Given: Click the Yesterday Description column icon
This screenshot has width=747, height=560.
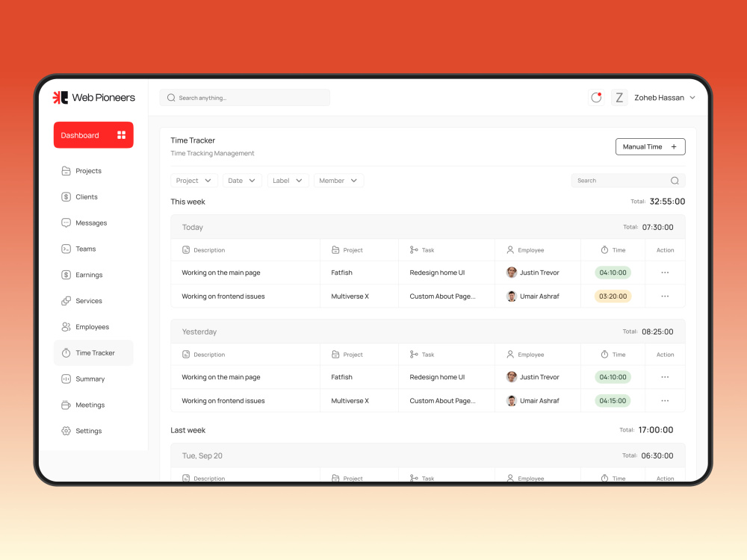Looking at the screenshot, I should click(x=186, y=354).
